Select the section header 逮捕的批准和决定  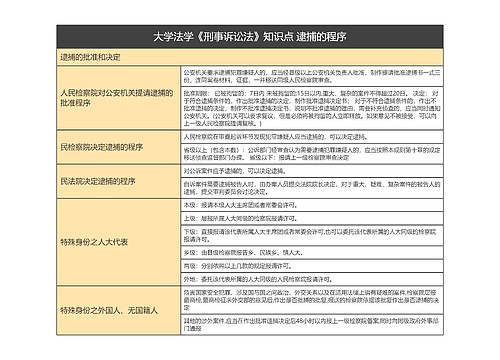250,57
